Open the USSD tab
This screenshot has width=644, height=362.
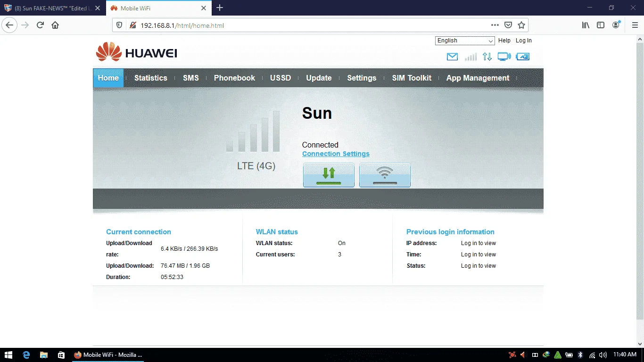click(281, 78)
